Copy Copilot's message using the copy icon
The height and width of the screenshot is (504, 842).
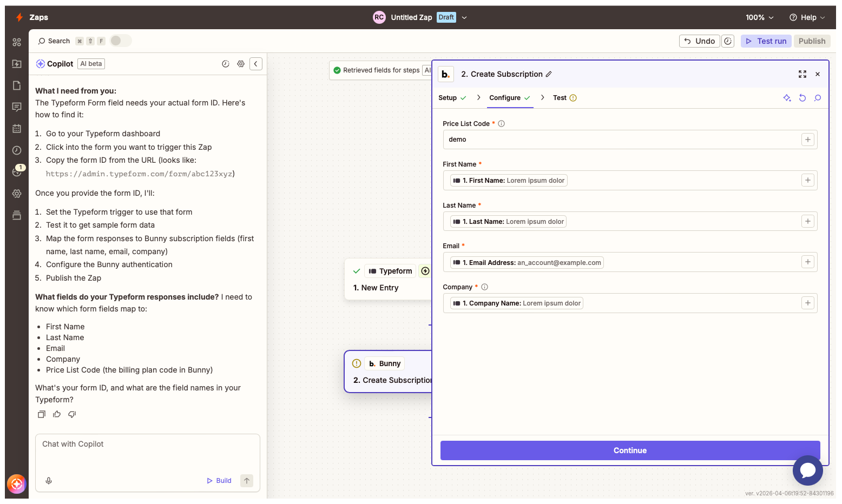(41, 414)
